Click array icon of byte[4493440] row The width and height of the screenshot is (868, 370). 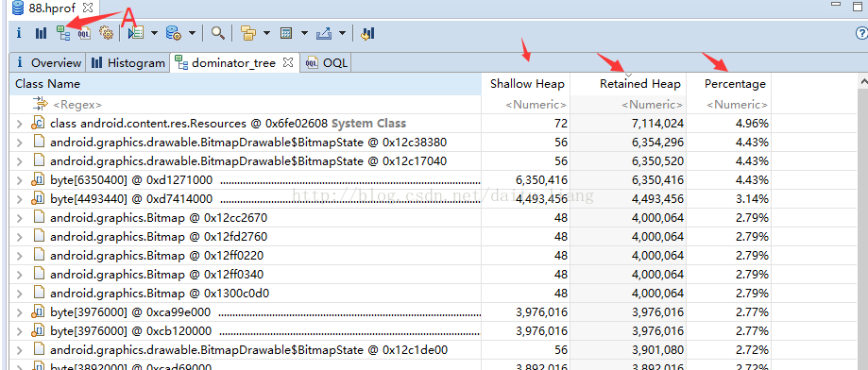click(x=38, y=198)
